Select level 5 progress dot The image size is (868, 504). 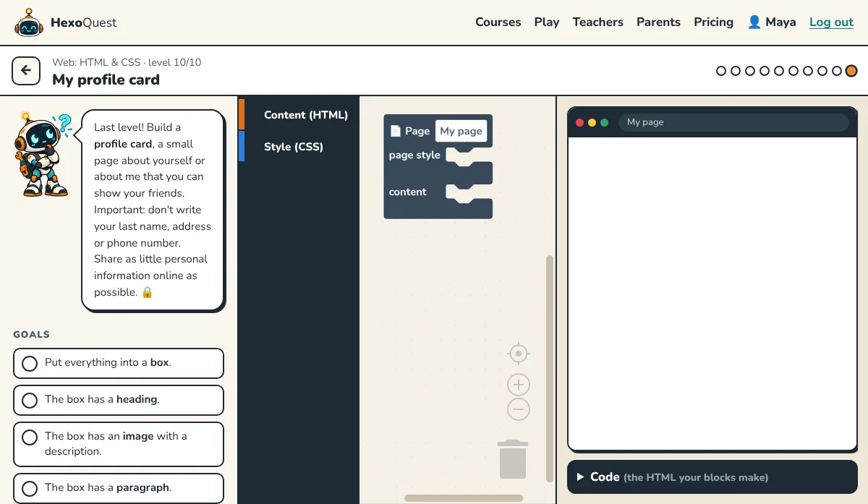click(x=779, y=71)
